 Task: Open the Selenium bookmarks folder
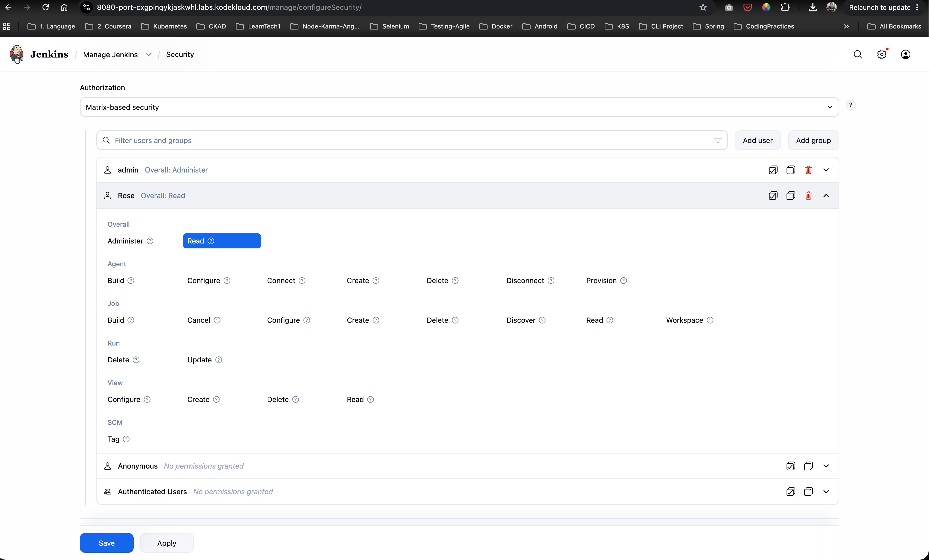[x=389, y=26]
